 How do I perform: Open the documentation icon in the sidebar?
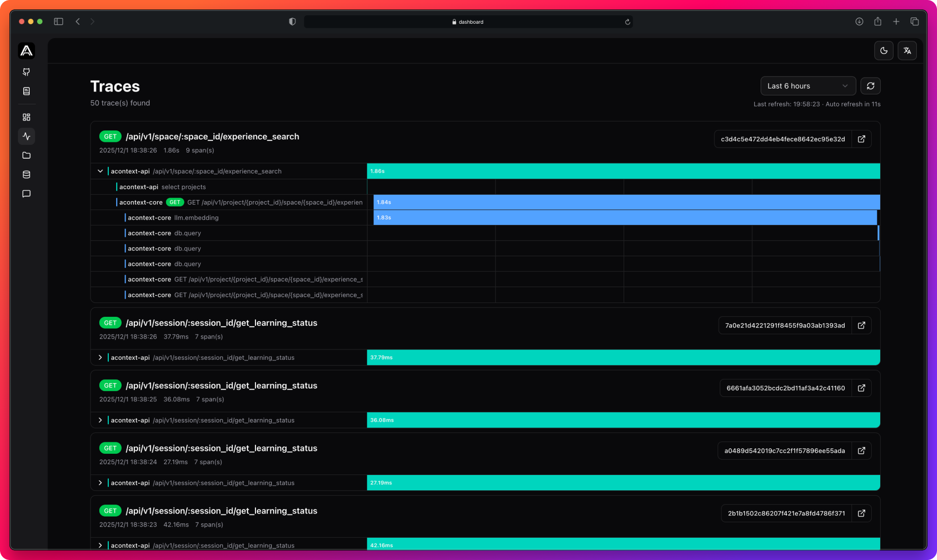click(x=27, y=91)
